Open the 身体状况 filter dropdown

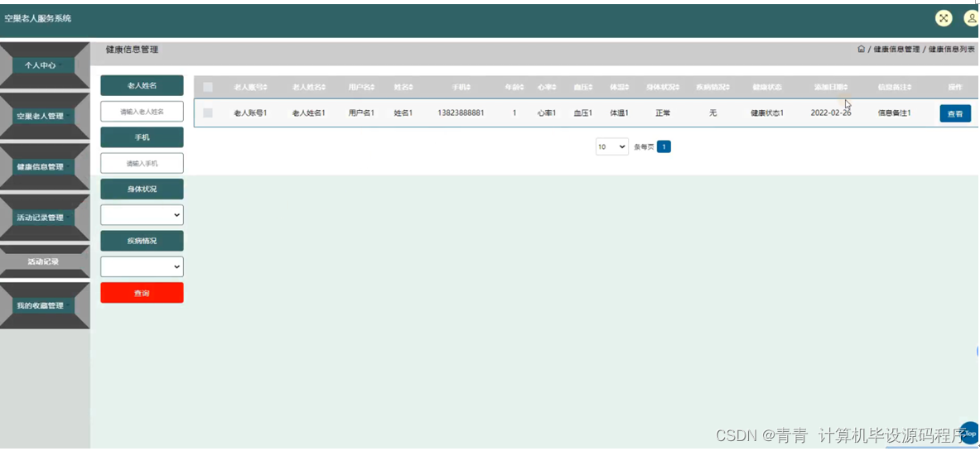142,215
